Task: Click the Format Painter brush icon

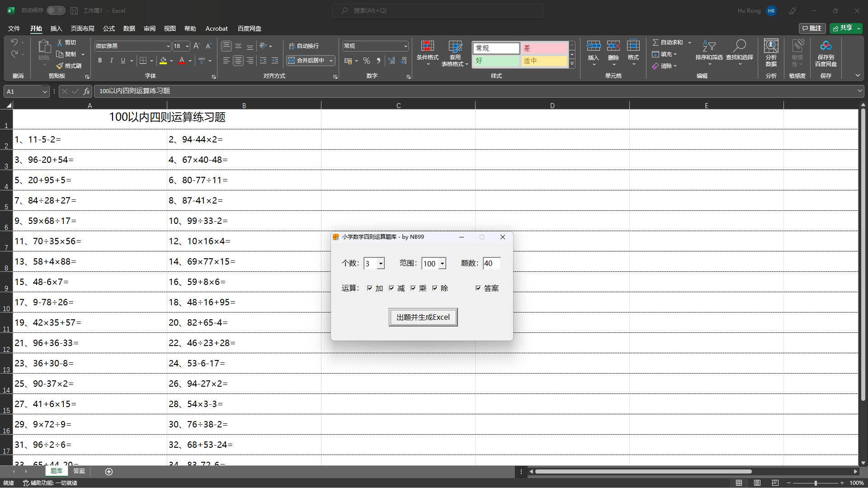Action: coord(60,66)
